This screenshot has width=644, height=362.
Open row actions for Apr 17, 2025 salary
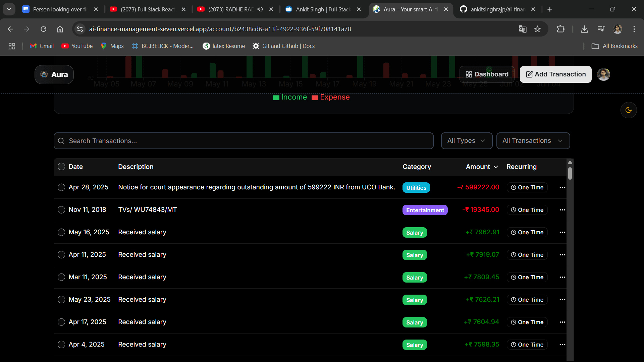(562, 322)
